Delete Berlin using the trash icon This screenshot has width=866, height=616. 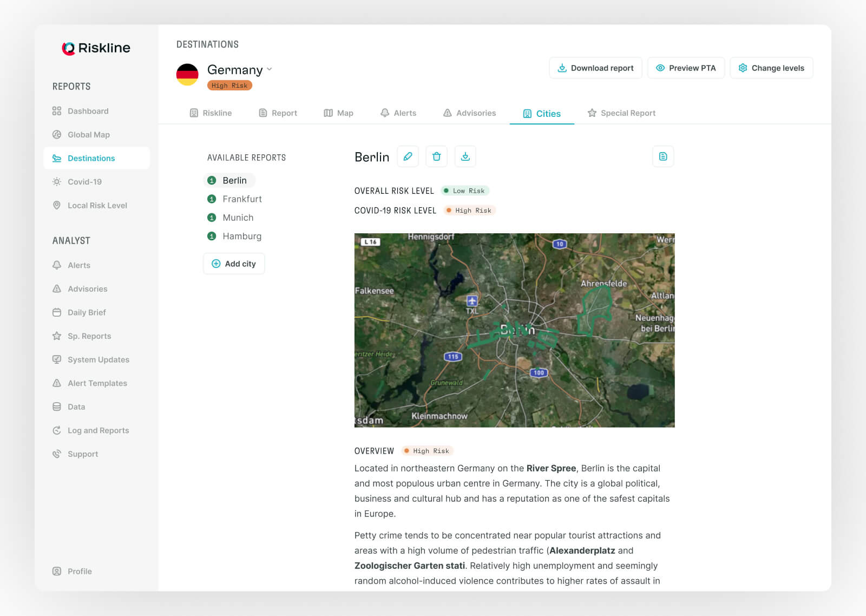(x=436, y=156)
